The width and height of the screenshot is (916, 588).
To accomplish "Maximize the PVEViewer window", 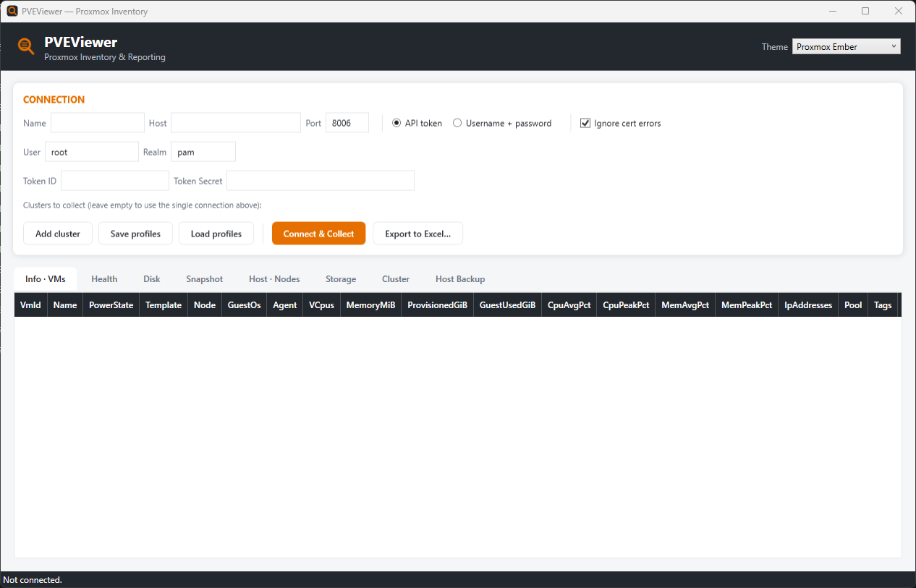I will 865,11.
